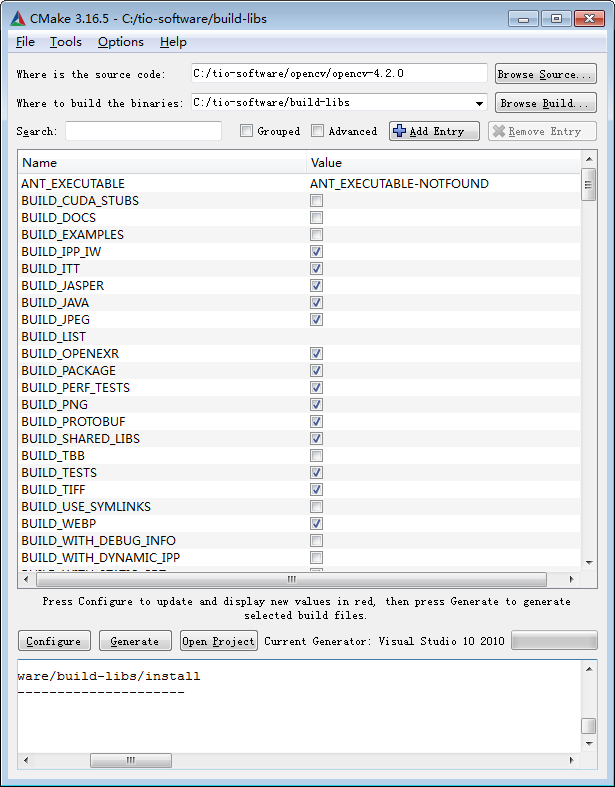Uncheck the BUILD_WEBP checkbox
Image resolution: width=615 pixels, height=787 pixels.
click(316, 523)
